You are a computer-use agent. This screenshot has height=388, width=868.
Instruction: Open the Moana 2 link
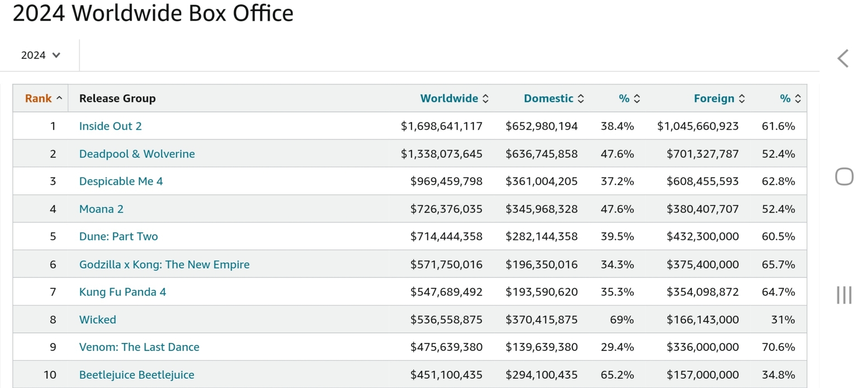point(101,209)
